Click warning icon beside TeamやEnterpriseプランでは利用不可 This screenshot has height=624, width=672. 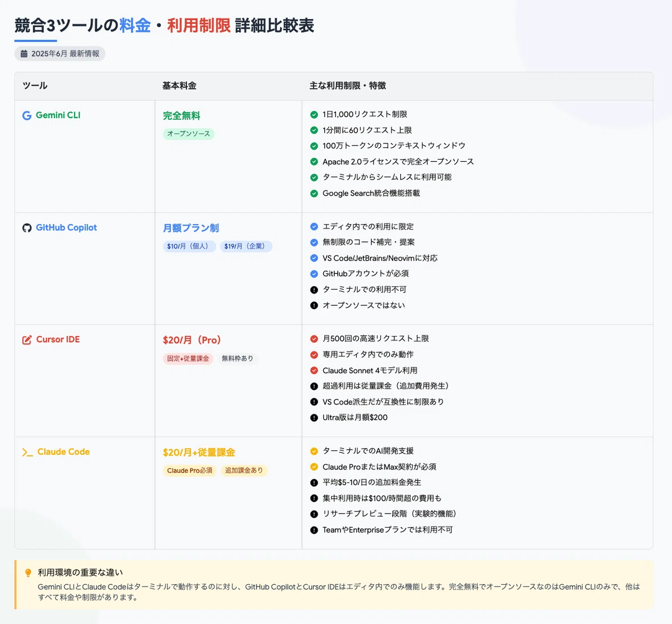(314, 530)
